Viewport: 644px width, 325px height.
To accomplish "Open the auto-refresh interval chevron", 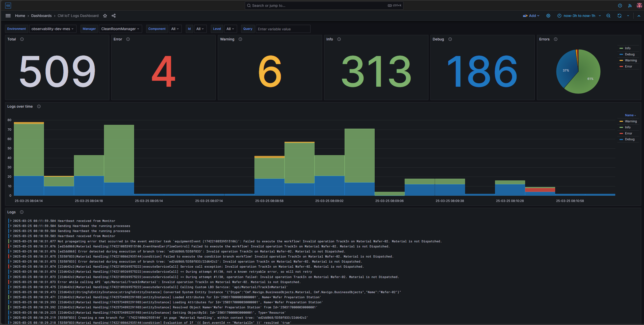I will (x=628, y=15).
